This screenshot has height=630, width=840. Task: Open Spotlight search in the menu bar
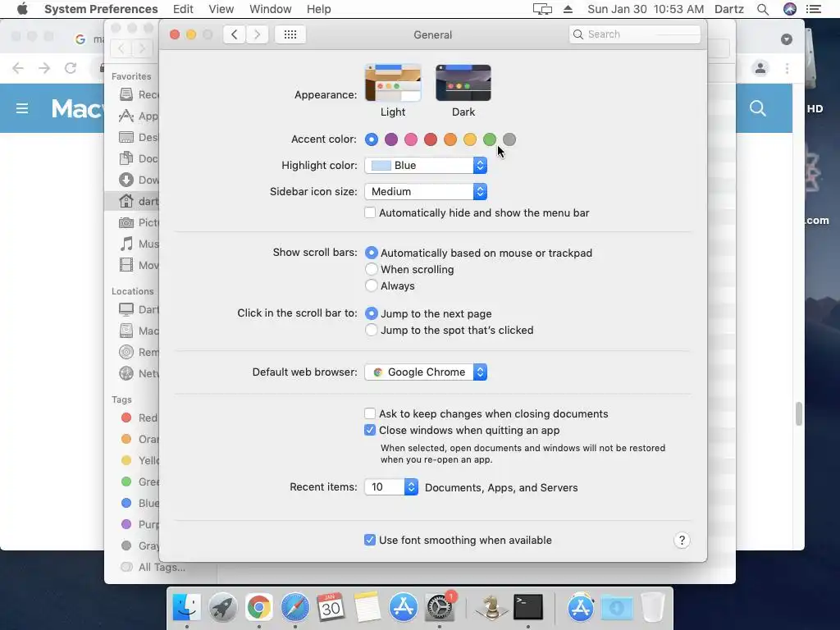tap(763, 9)
